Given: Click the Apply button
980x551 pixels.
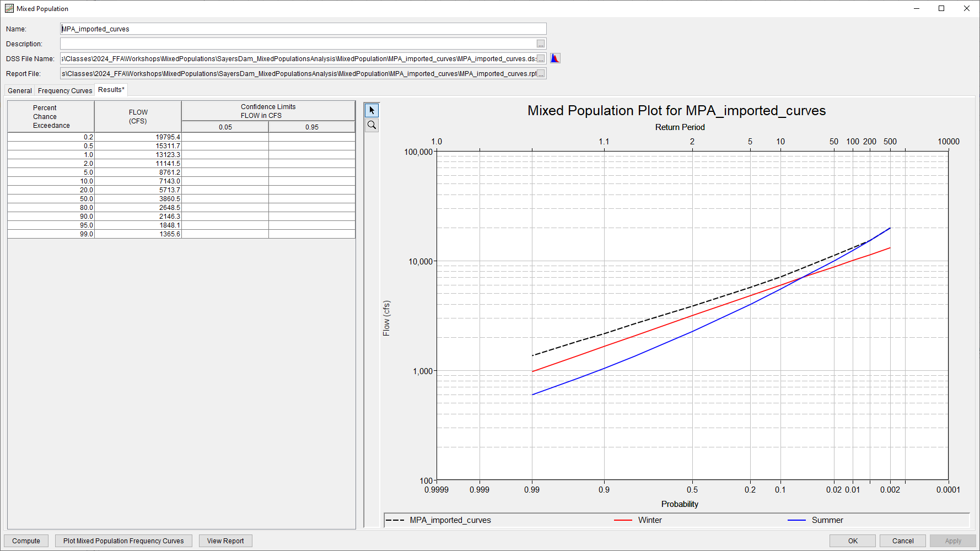Looking at the screenshot, I should (953, 541).
